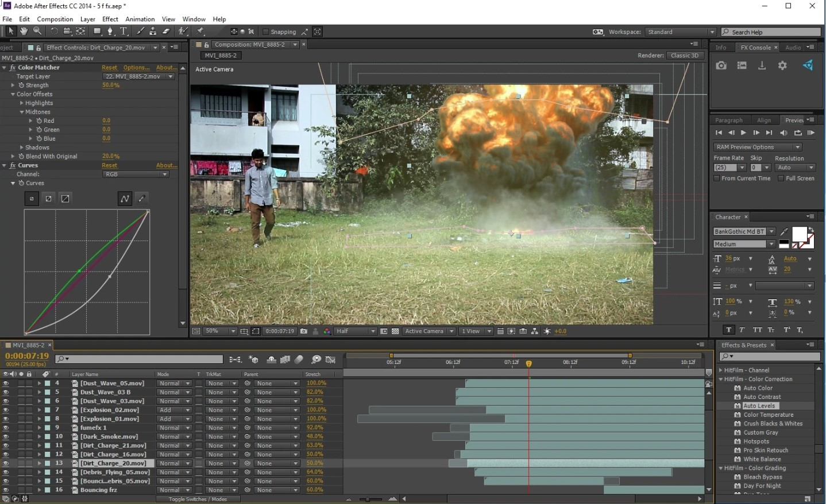Select the Hand tool in toolbar
826x504 pixels.
click(x=24, y=31)
